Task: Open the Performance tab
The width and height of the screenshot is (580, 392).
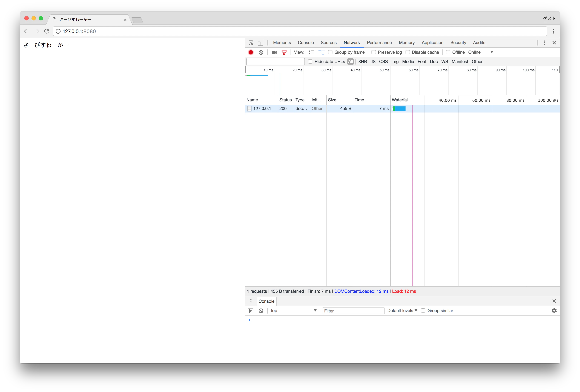Action: coord(379,43)
